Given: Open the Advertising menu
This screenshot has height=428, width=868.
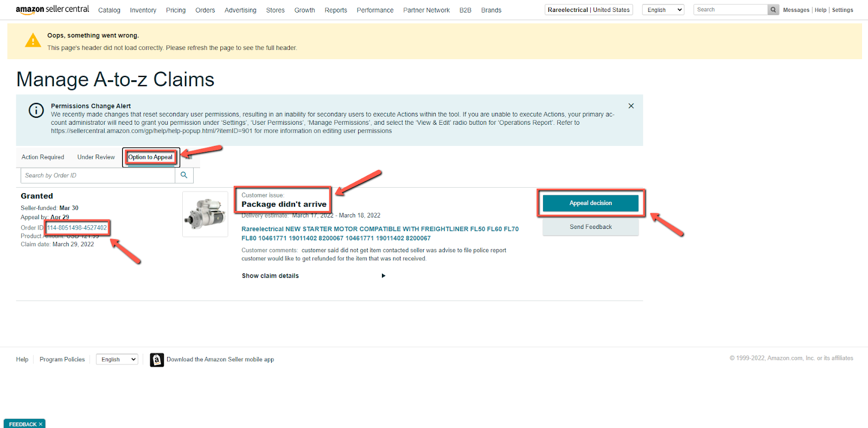Looking at the screenshot, I should [240, 10].
